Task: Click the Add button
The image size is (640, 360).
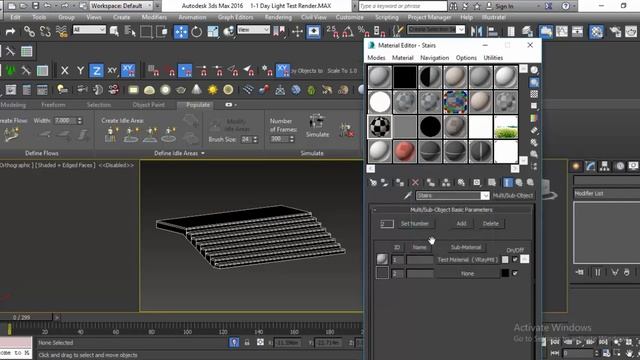Action: point(461,224)
